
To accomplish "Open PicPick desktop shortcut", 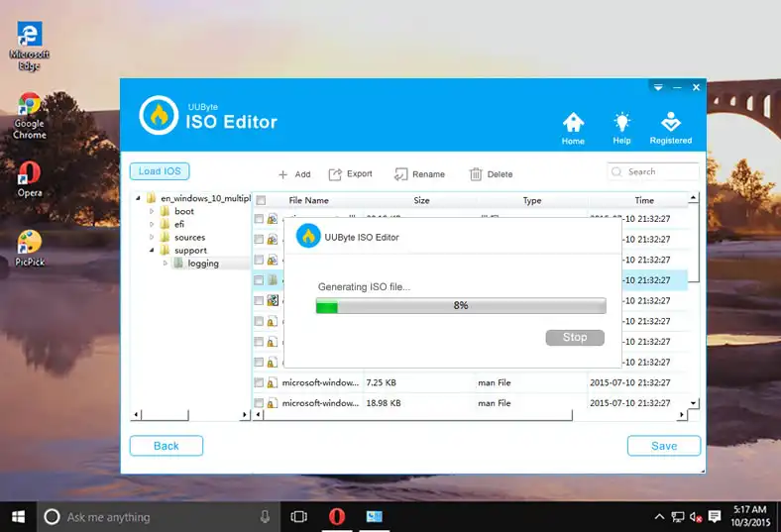I will [x=30, y=249].
